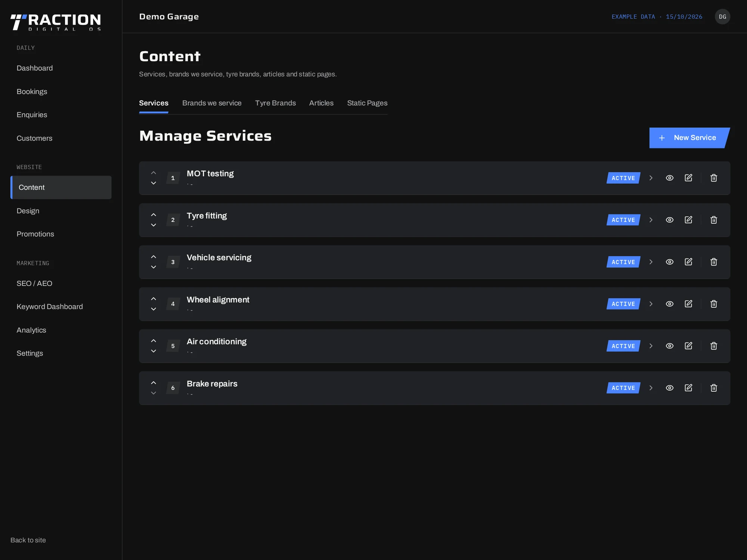Open the Static Pages tab
Viewport: 747px width, 560px height.
pos(367,103)
